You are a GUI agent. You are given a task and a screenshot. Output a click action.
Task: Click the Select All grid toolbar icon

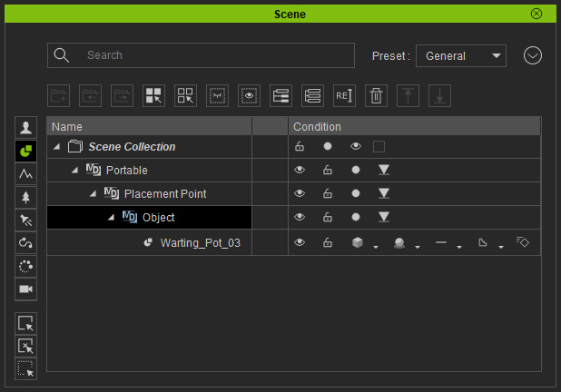[153, 95]
